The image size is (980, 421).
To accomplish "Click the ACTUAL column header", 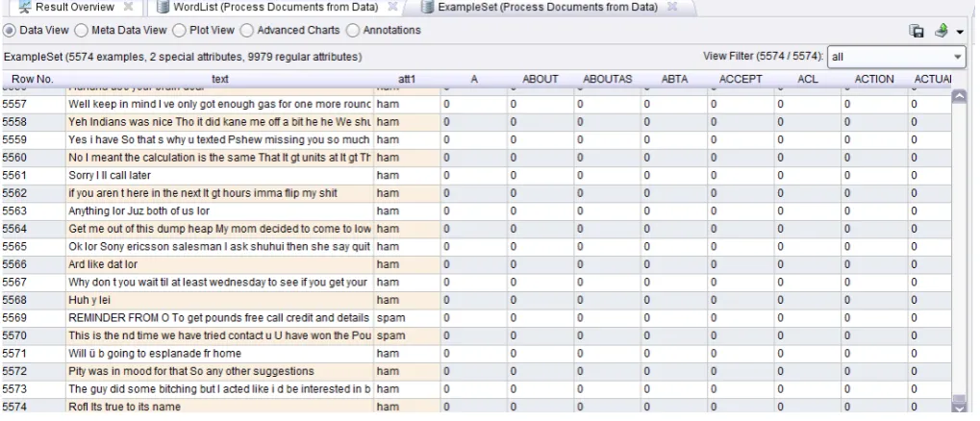I will pyautogui.click(x=932, y=80).
